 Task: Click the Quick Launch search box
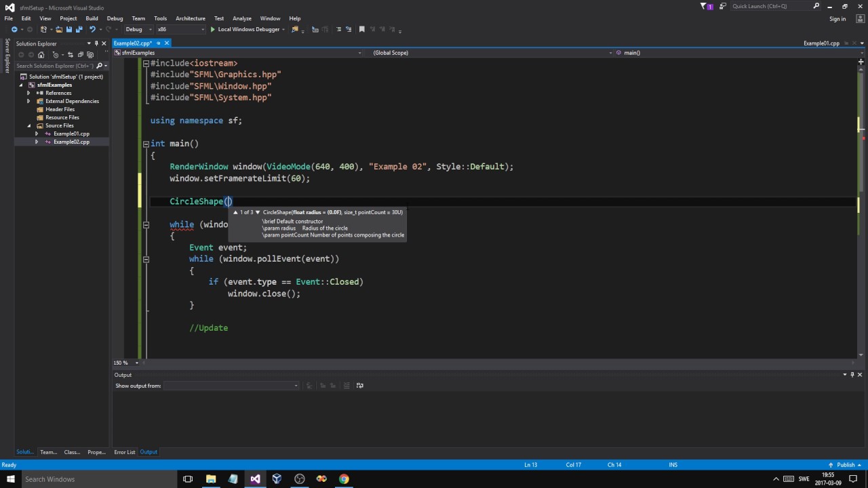point(776,6)
